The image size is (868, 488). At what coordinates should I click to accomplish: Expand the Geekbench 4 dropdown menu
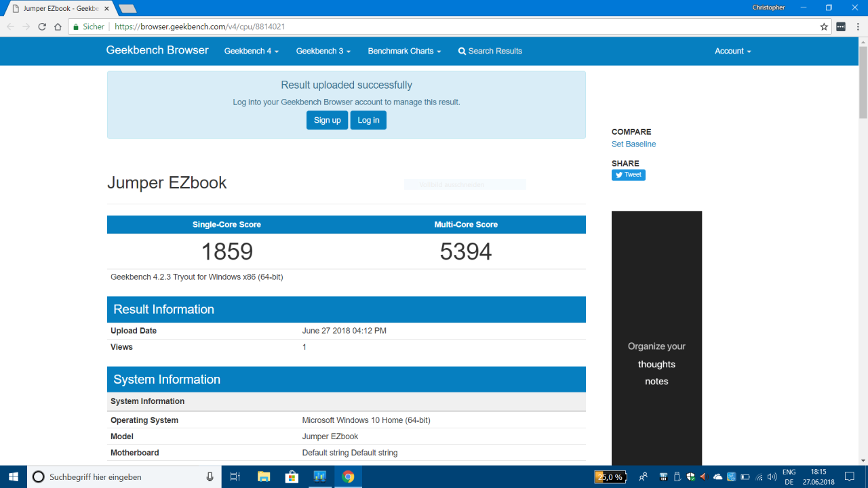pos(252,51)
